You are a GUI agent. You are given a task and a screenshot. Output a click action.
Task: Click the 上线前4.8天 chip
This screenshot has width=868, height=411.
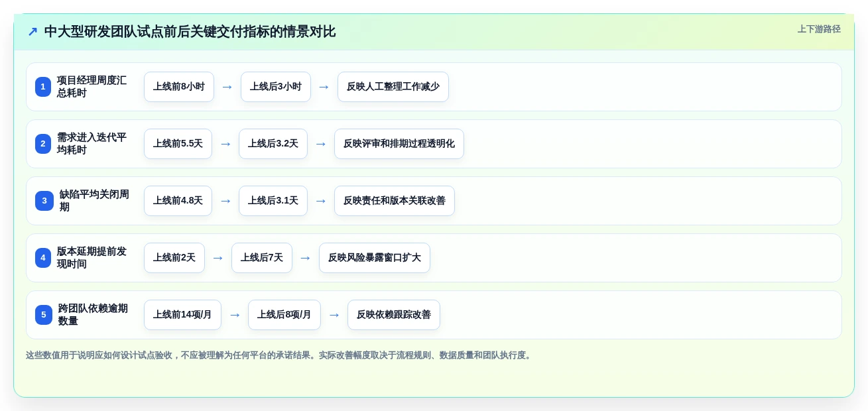tap(178, 201)
